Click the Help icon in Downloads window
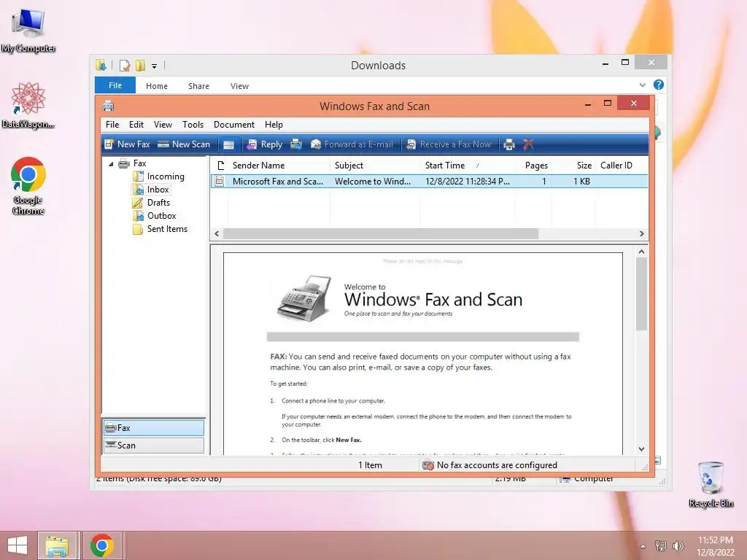Image resolution: width=747 pixels, height=560 pixels. click(659, 85)
